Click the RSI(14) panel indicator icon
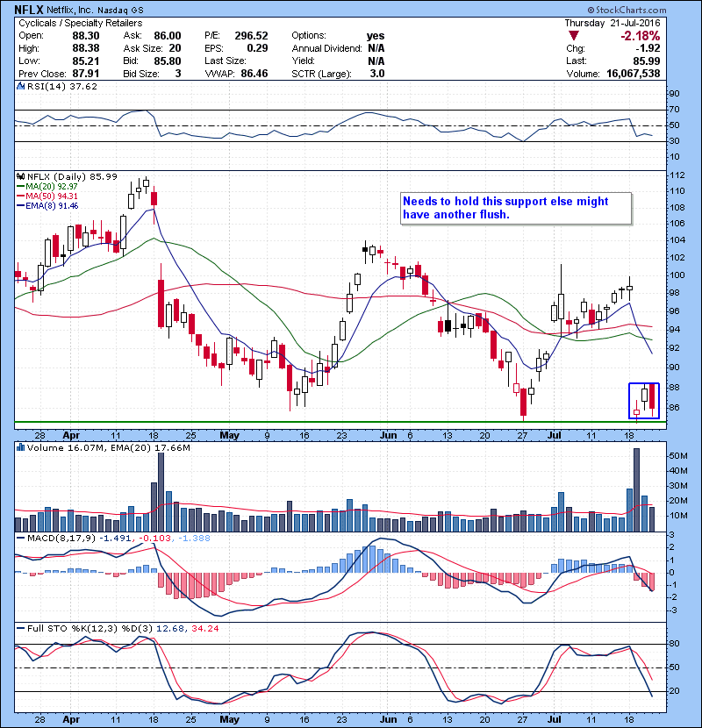Screen dimensions: 702x728 point(20,86)
